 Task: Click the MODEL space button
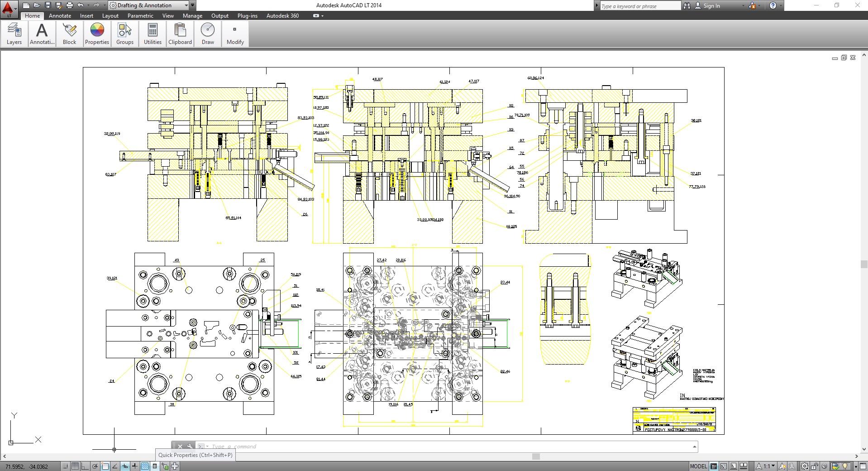point(698,466)
